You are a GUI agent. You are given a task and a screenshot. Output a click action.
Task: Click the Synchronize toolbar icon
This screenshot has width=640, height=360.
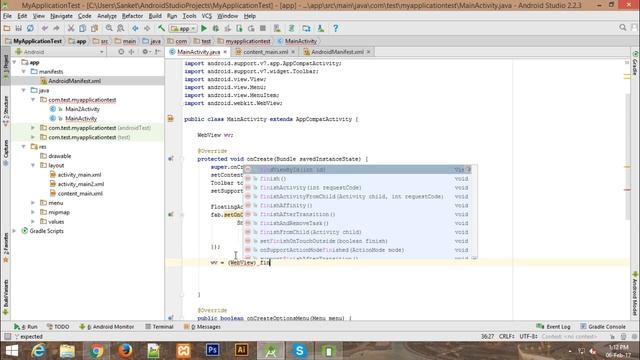[x=30, y=28]
